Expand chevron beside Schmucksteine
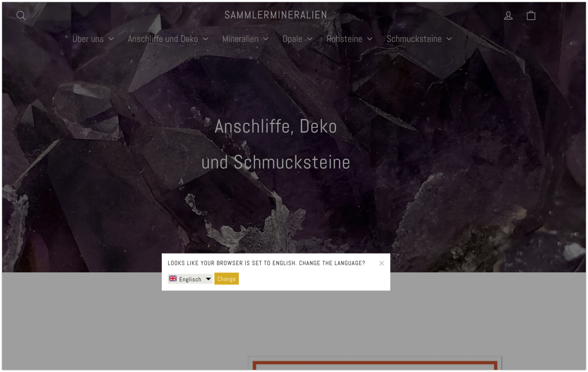The height and width of the screenshot is (372, 588). (x=449, y=39)
